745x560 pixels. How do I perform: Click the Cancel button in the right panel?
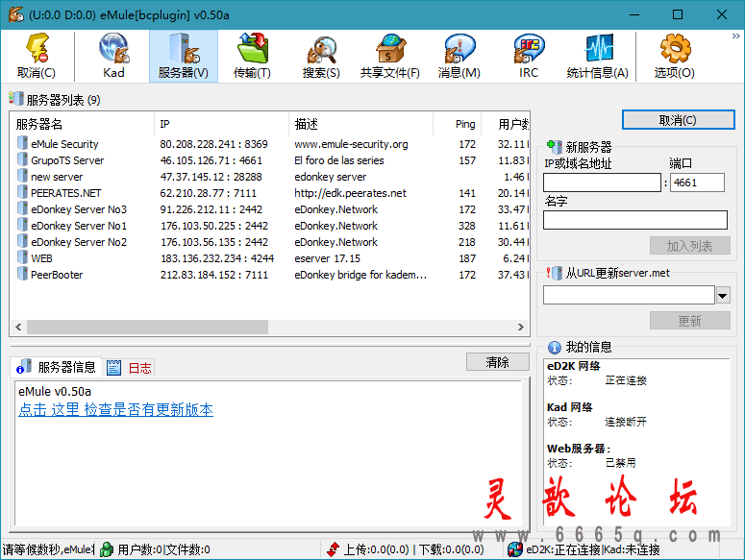(x=678, y=120)
